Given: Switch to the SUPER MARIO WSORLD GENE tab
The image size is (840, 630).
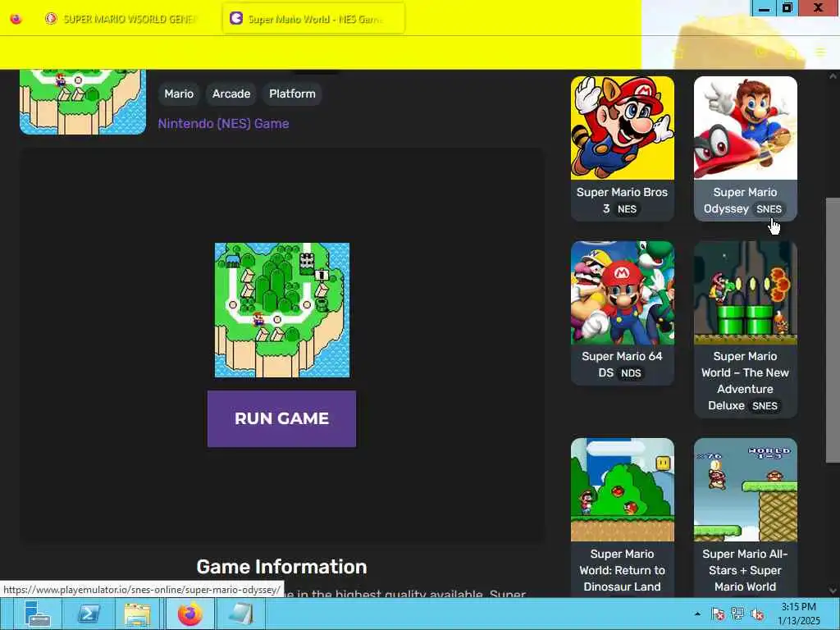Looking at the screenshot, I should coord(121,19).
